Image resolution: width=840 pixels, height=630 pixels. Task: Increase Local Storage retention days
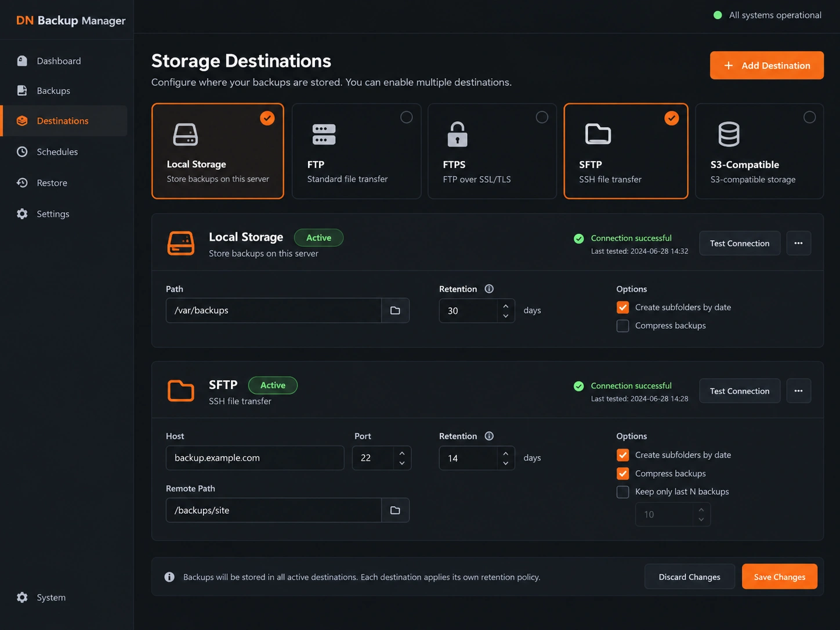coord(506,305)
